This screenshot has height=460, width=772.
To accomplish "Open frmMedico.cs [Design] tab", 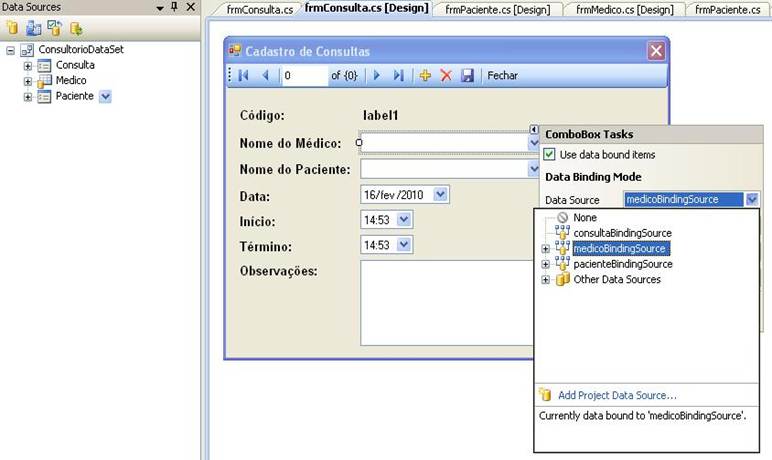I will click(624, 9).
